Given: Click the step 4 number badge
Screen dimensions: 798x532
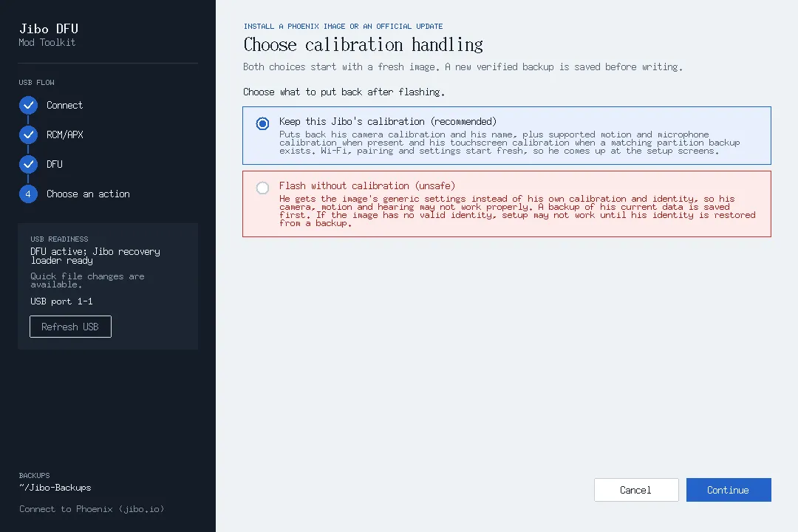Looking at the screenshot, I should (x=29, y=194).
